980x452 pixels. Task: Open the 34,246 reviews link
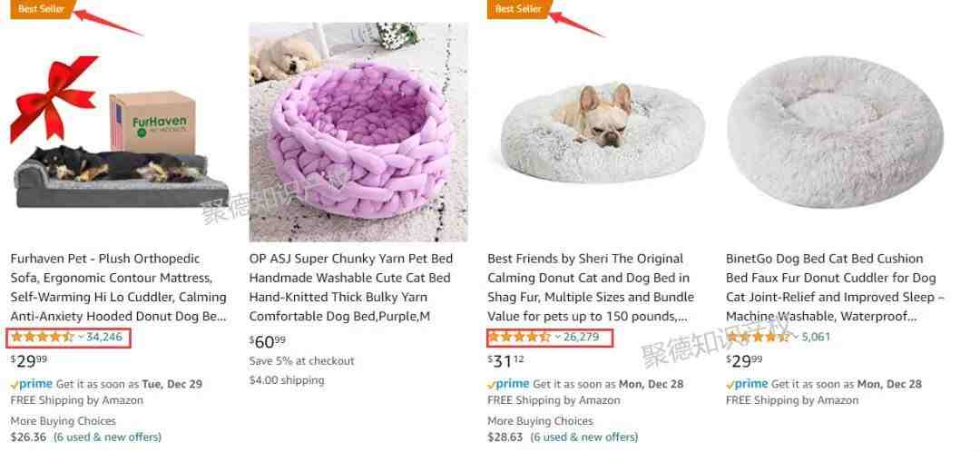[x=104, y=337]
